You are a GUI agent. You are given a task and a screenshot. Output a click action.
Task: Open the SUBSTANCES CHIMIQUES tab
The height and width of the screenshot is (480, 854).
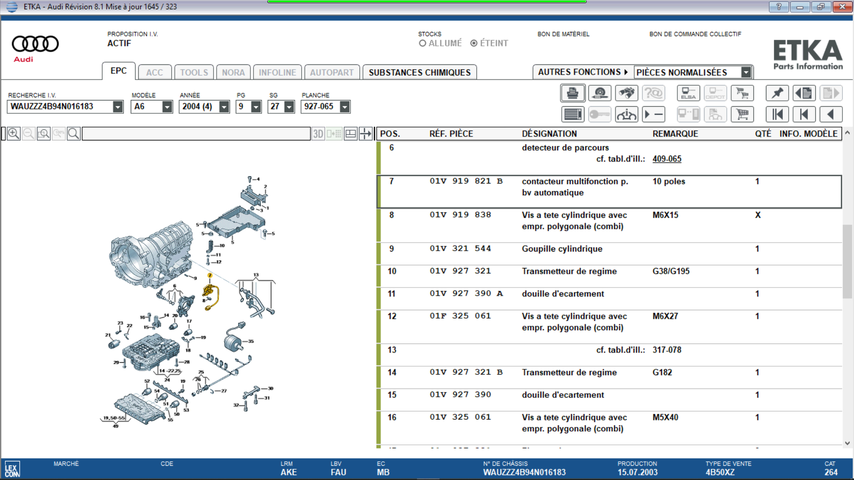coord(419,72)
